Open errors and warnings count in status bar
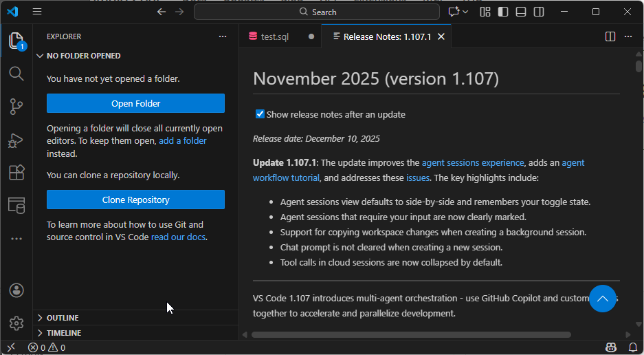 pyautogui.click(x=47, y=347)
